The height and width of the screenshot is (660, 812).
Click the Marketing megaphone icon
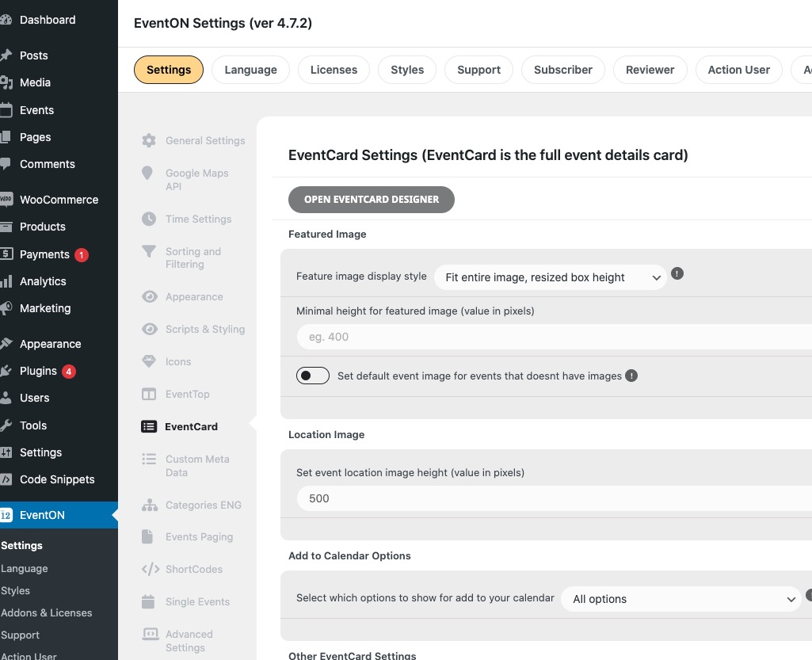click(x=6, y=308)
